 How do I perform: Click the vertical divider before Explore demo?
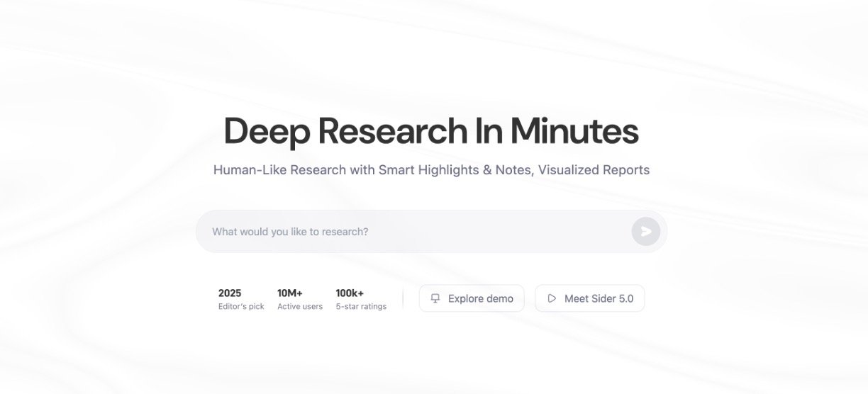[403, 298]
